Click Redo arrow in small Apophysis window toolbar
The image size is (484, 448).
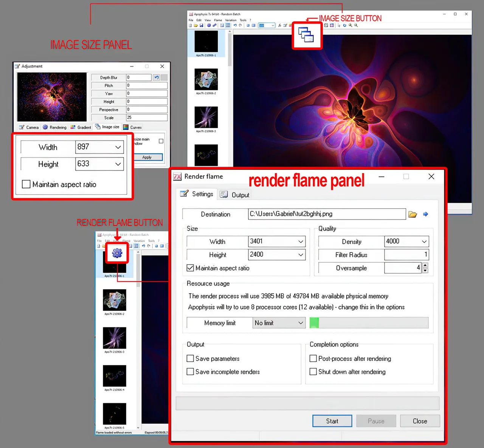[x=149, y=246]
